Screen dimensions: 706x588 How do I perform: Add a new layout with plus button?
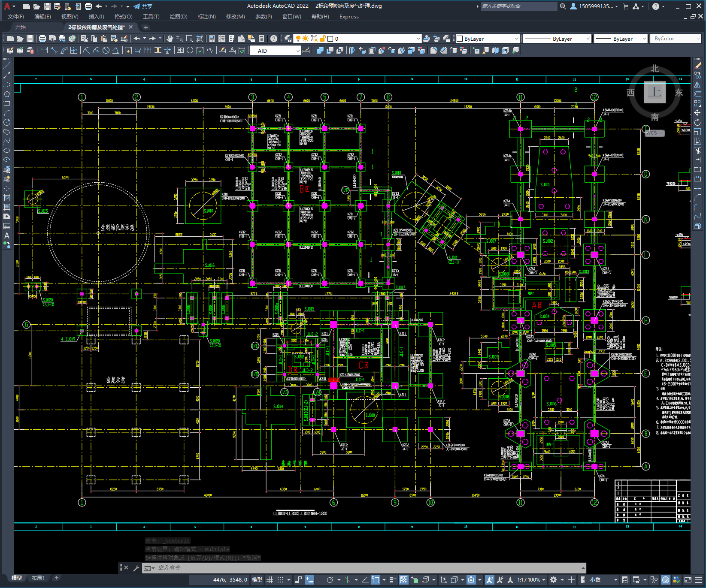[x=56, y=578]
